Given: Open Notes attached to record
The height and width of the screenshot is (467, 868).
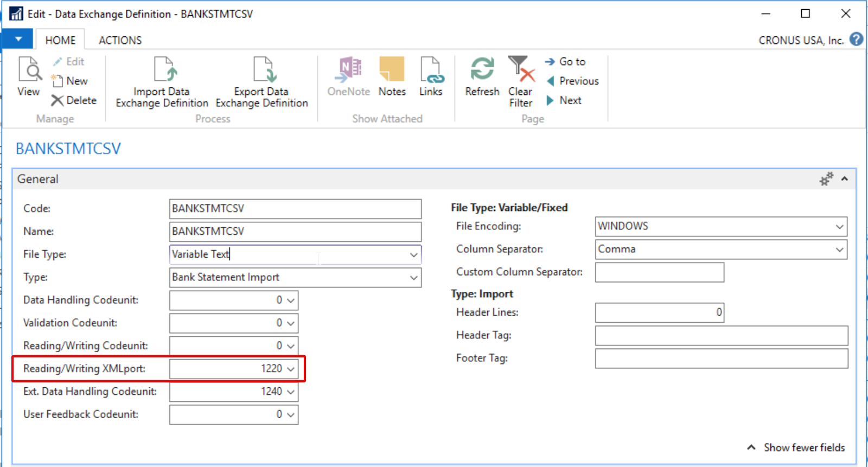Looking at the screenshot, I should pyautogui.click(x=392, y=76).
